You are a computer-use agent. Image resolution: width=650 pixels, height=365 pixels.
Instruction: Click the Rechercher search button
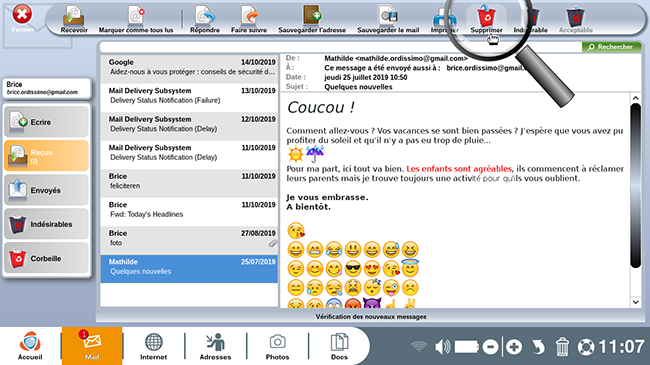click(611, 47)
